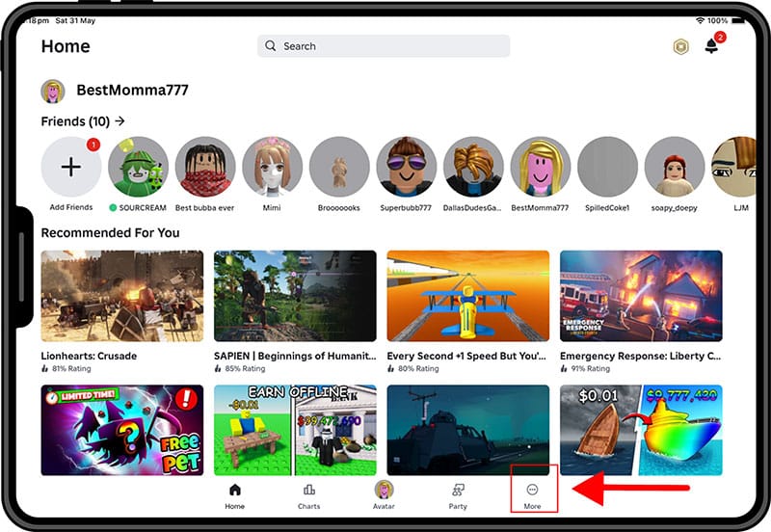Select the Every Second +1 Speed game

pyautogui.click(x=467, y=296)
